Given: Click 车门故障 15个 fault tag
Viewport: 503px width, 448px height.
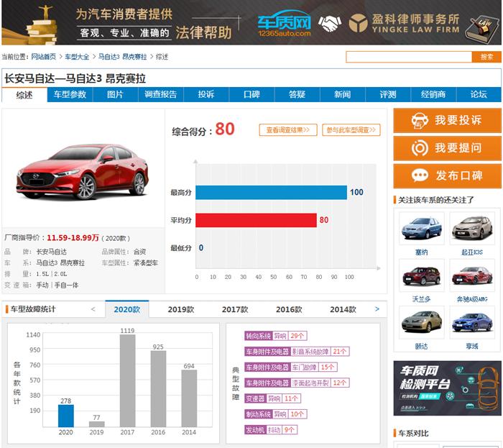Looking at the screenshot, I should click(x=291, y=367).
